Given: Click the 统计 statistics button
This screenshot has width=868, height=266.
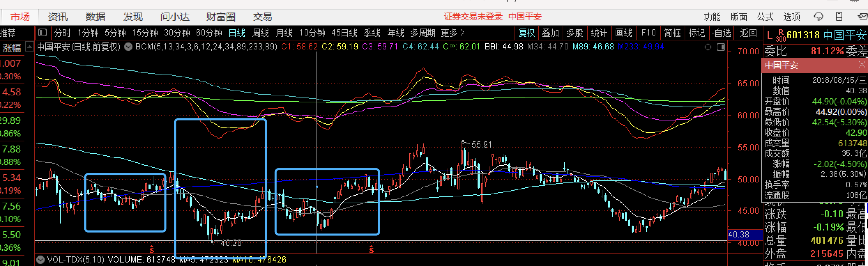Looking at the screenshot, I should (599, 33).
